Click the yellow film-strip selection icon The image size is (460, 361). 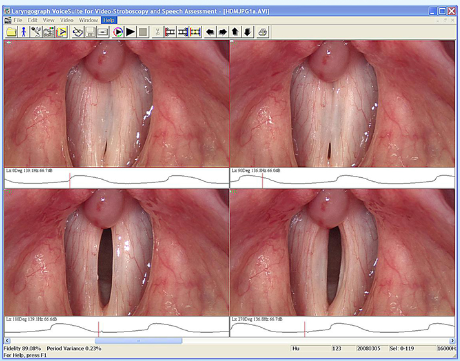click(195, 32)
